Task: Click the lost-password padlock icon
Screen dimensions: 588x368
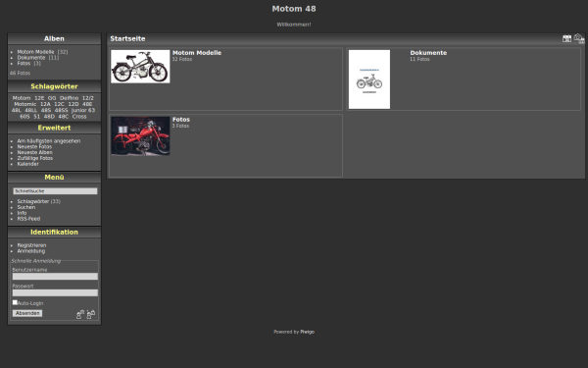Action: click(x=91, y=314)
